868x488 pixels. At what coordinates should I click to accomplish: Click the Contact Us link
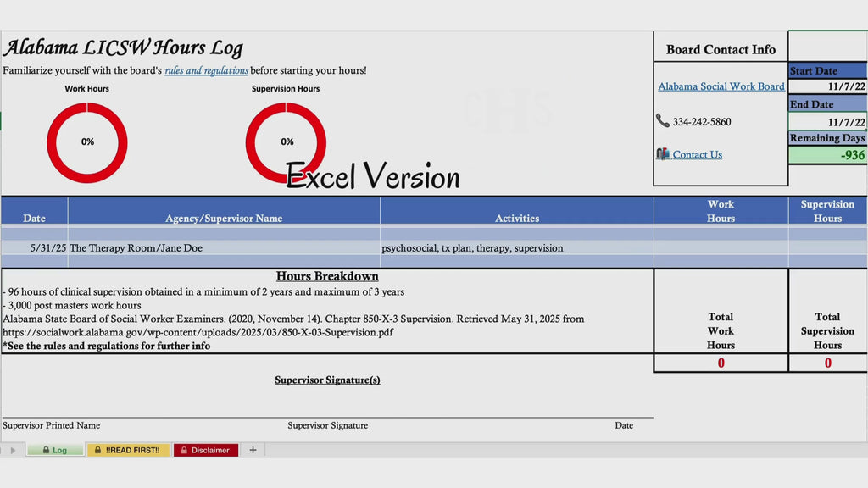697,154
